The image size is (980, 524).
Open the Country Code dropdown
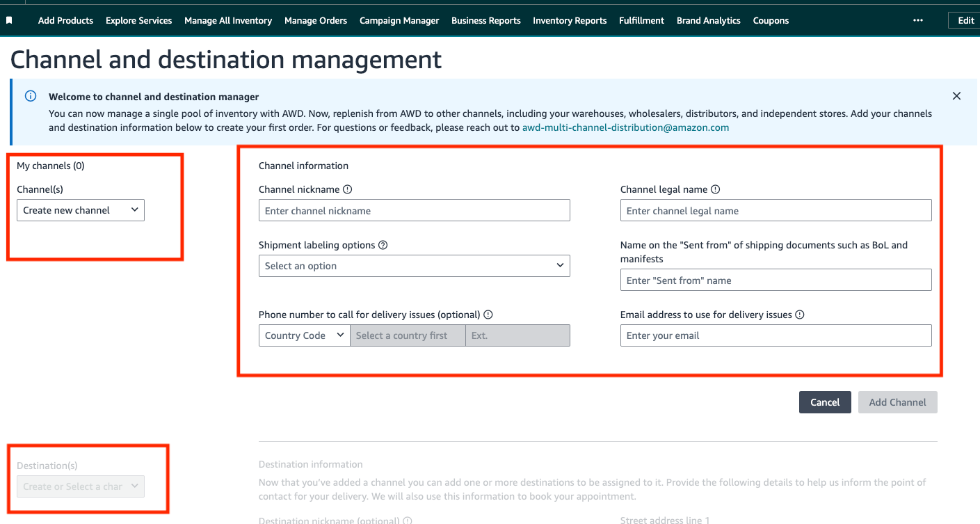pyautogui.click(x=304, y=335)
